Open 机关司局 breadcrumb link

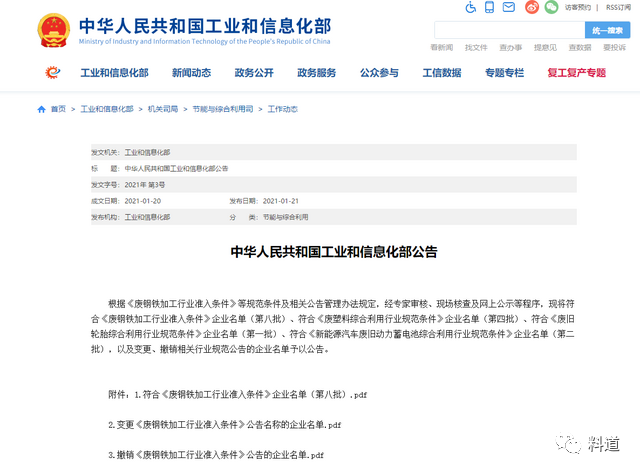(163, 109)
